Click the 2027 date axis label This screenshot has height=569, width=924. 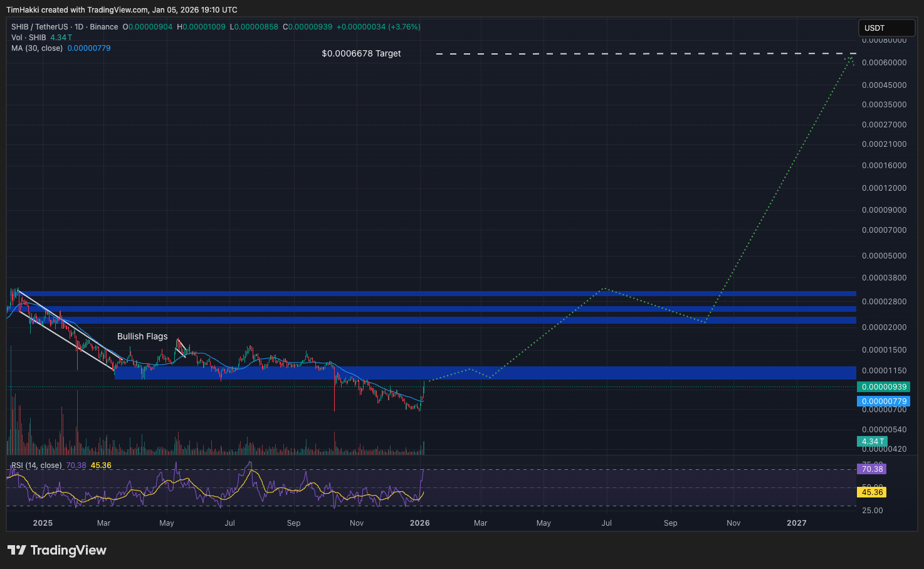796,523
